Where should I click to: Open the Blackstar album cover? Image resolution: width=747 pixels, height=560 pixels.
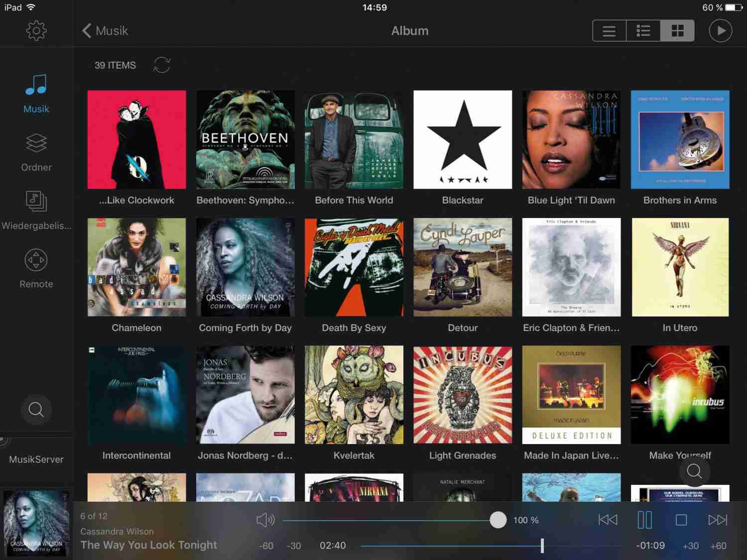coord(463,139)
